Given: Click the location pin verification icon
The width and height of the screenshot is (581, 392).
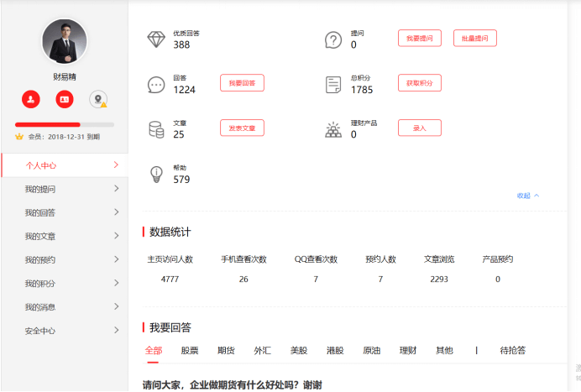Looking at the screenshot, I should pyautogui.click(x=98, y=99).
